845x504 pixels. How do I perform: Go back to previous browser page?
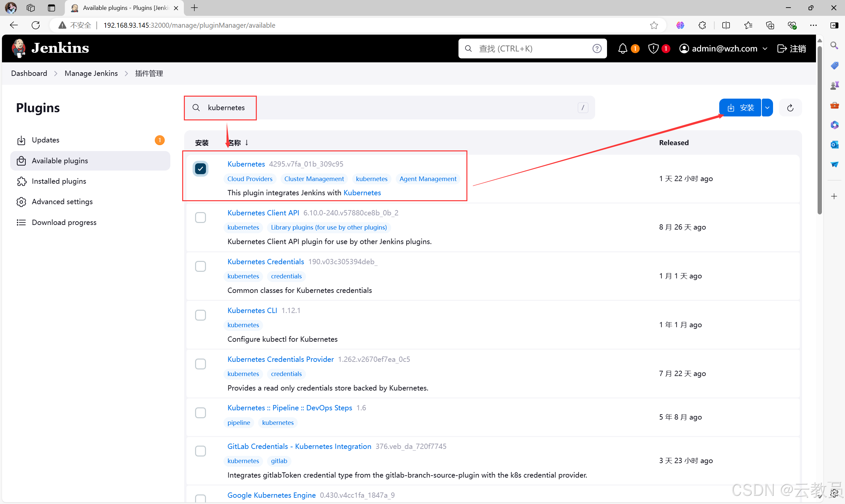coord(14,25)
